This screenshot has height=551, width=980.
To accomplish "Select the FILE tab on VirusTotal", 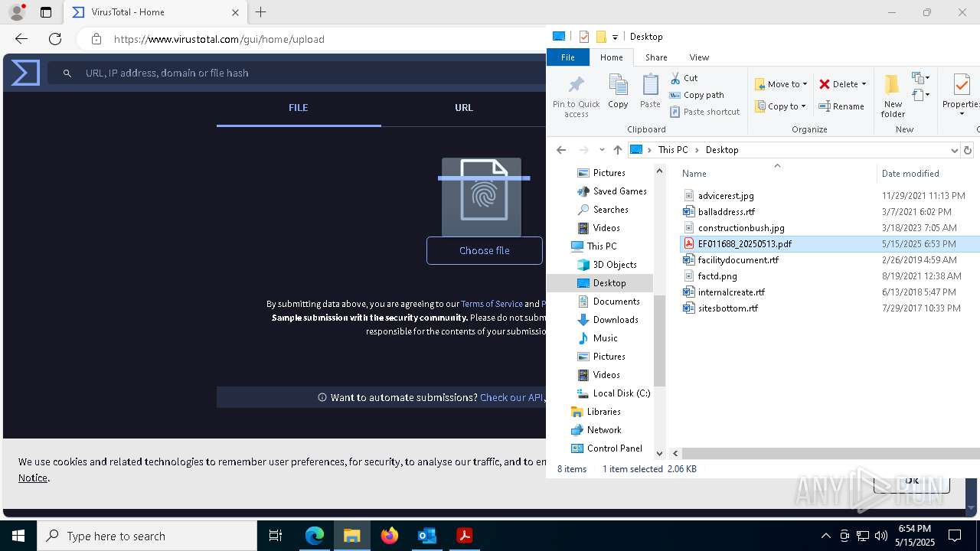I will pyautogui.click(x=299, y=108).
